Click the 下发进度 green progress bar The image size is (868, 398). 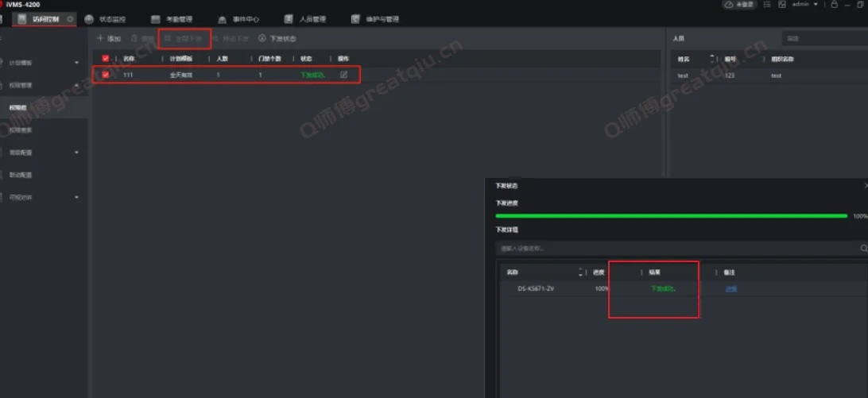[x=671, y=215]
